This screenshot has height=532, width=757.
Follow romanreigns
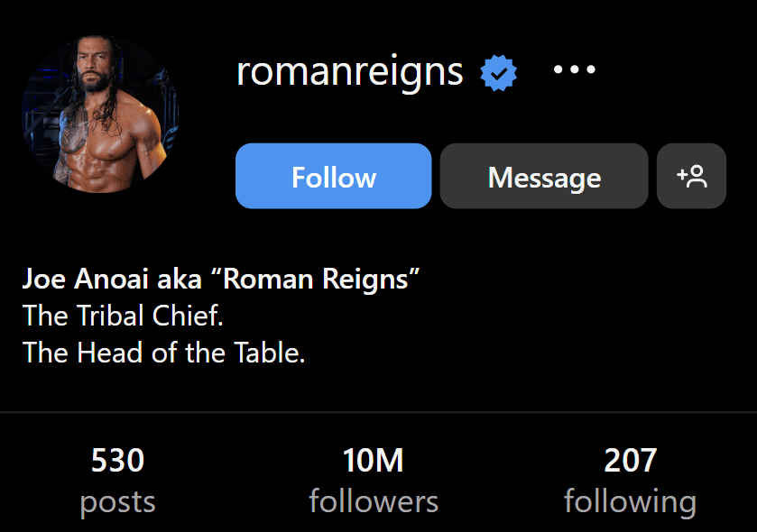[x=333, y=177]
